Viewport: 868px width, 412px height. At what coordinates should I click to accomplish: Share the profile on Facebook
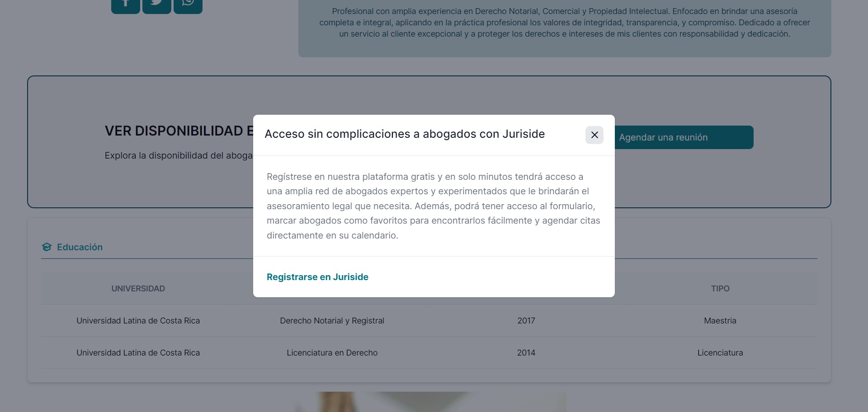(126, 5)
